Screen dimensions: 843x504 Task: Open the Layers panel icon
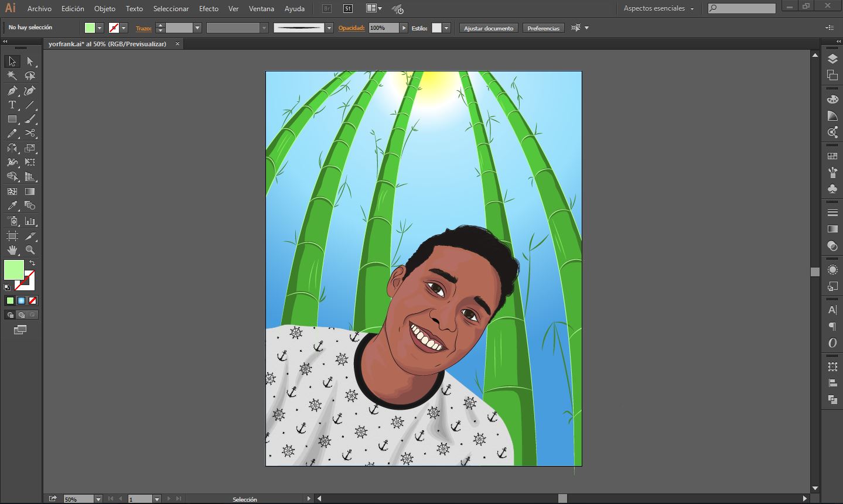click(x=832, y=60)
